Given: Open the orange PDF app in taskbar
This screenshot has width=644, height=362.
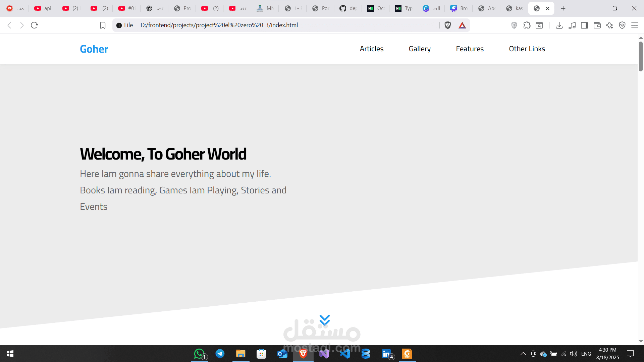Looking at the screenshot, I should point(407,354).
